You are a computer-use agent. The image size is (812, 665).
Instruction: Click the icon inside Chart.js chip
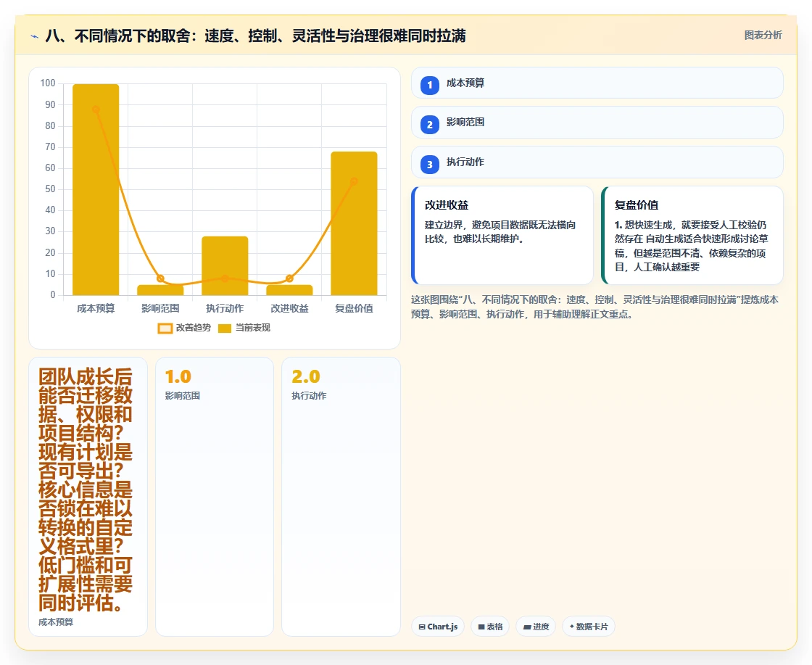coord(422,627)
